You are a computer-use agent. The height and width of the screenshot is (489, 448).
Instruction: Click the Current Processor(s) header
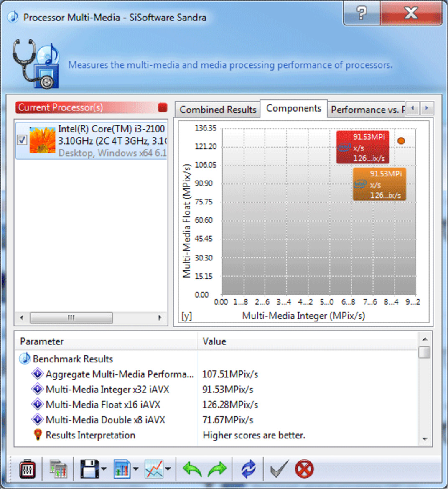(x=91, y=107)
